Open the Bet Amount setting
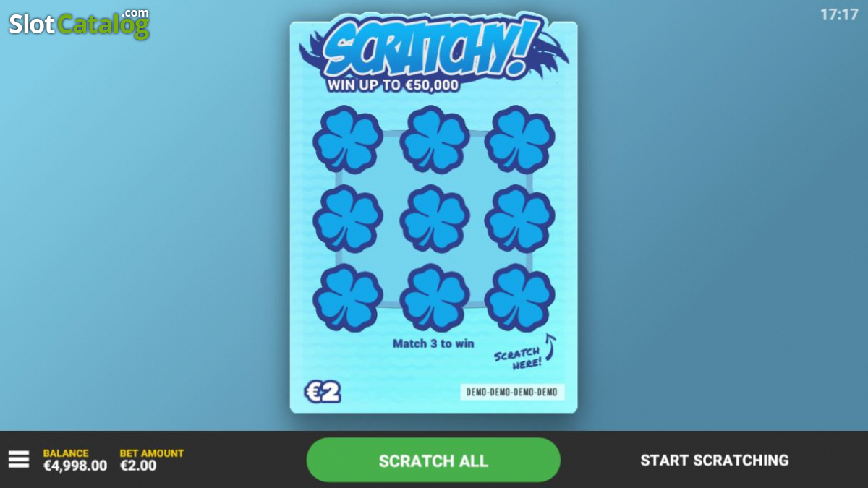This screenshot has width=868, height=488. [x=152, y=460]
